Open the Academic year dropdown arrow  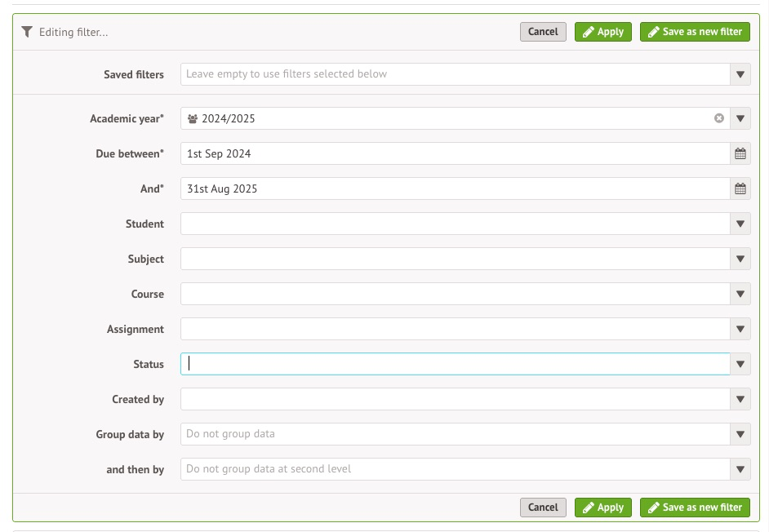[740, 118]
